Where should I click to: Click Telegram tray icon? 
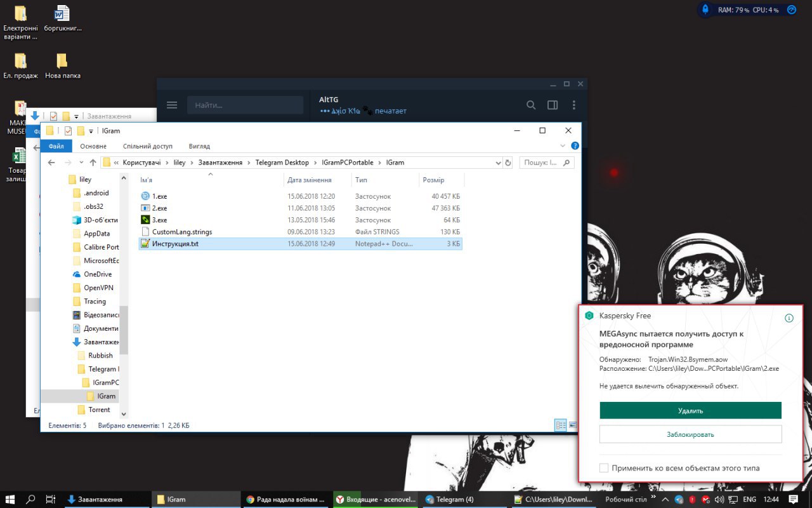pyautogui.click(x=679, y=499)
